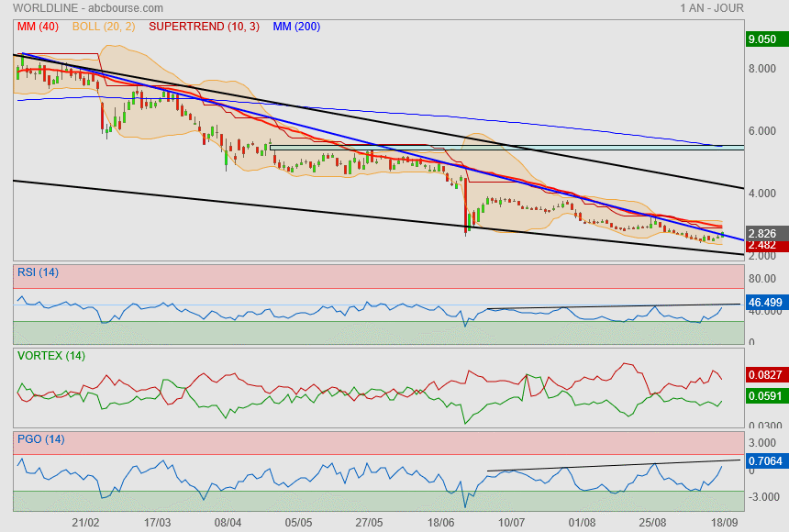Select the MM (200) legend label

(x=296, y=27)
